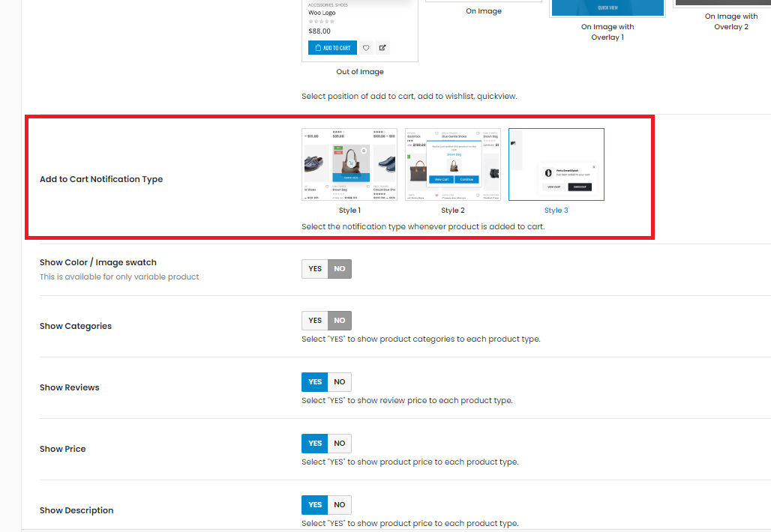Viewport: 771px width, 532px height.
Task: Select the Out of Image position thumbnail
Action: (360, 31)
